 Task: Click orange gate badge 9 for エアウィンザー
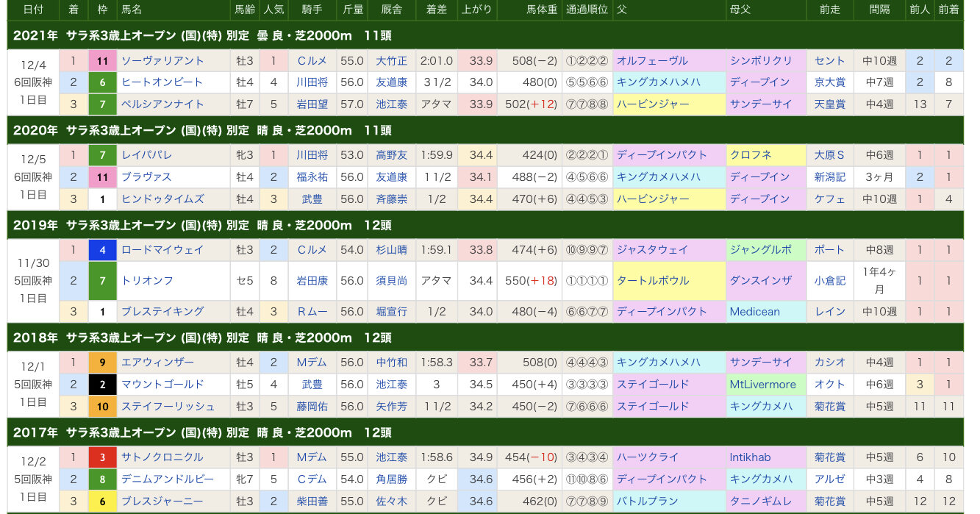[102, 363]
